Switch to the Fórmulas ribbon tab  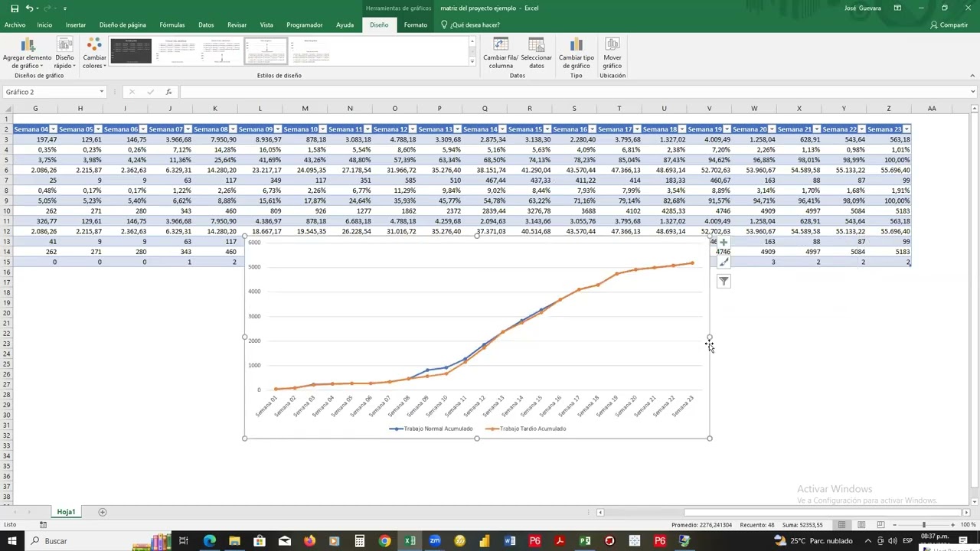[x=172, y=24]
